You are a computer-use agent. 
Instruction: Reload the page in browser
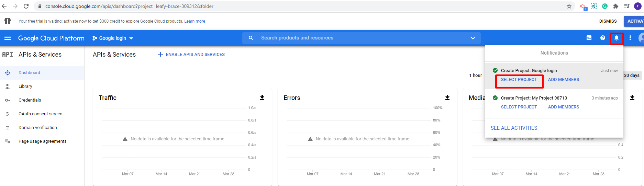26,6
